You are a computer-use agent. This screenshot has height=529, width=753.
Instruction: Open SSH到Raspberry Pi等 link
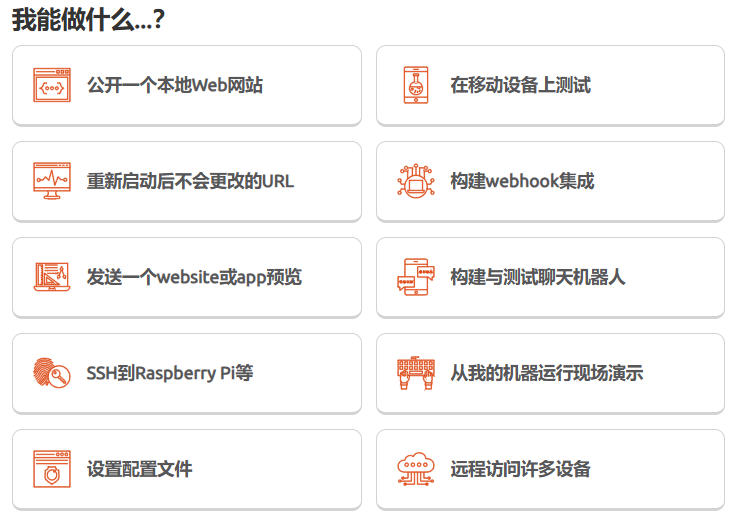click(170, 373)
